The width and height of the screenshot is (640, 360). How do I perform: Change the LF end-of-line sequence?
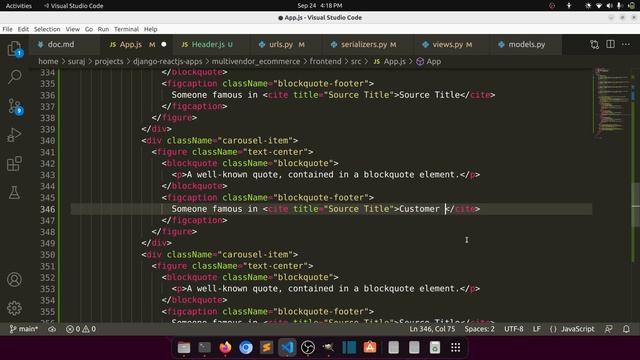tap(537, 329)
